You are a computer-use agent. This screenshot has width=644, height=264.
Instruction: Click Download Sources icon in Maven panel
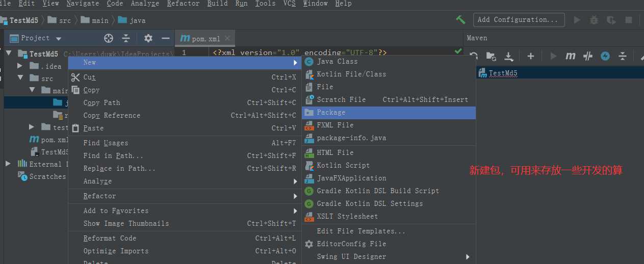(508, 56)
